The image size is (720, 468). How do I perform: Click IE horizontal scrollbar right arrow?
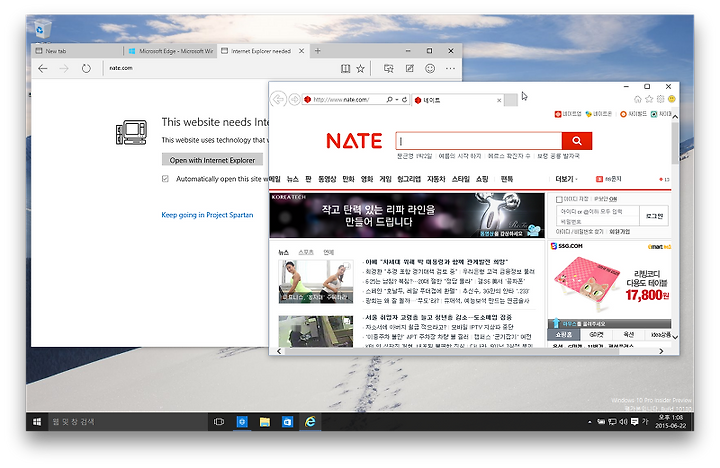coord(661,351)
